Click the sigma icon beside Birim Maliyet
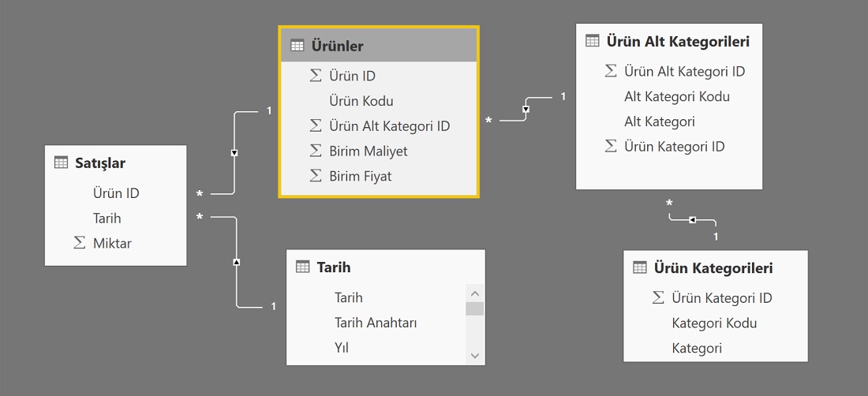Image resolution: width=868 pixels, height=396 pixels. tap(315, 151)
